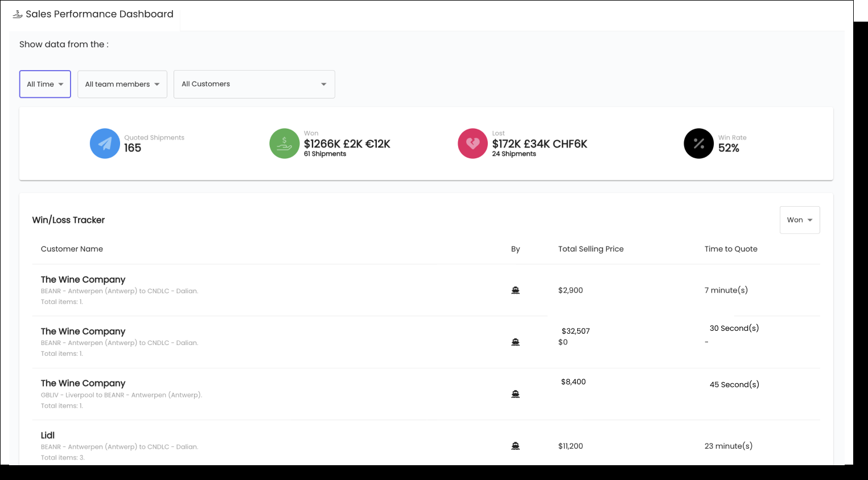Click the $11,200 selling price

570,446
